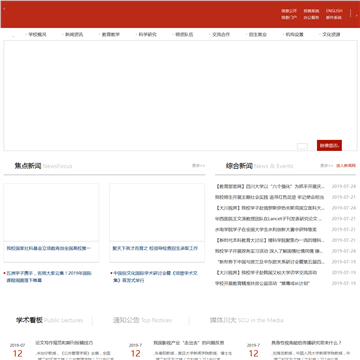Click the 焦点新闻 NewsFocus heading
This screenshot has height=360, width=360.
click(43, 166)
